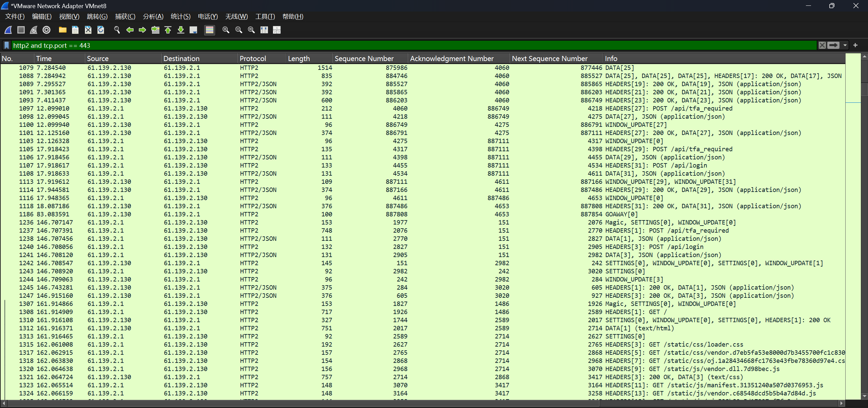Screen dimensions: 868x408
Task: Clear the display filter with the X button
Action: pos(822,45)
